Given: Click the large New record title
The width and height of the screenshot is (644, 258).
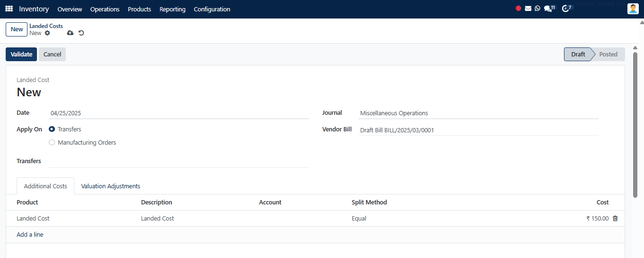Looking at the screenshot, I should 29,92.
